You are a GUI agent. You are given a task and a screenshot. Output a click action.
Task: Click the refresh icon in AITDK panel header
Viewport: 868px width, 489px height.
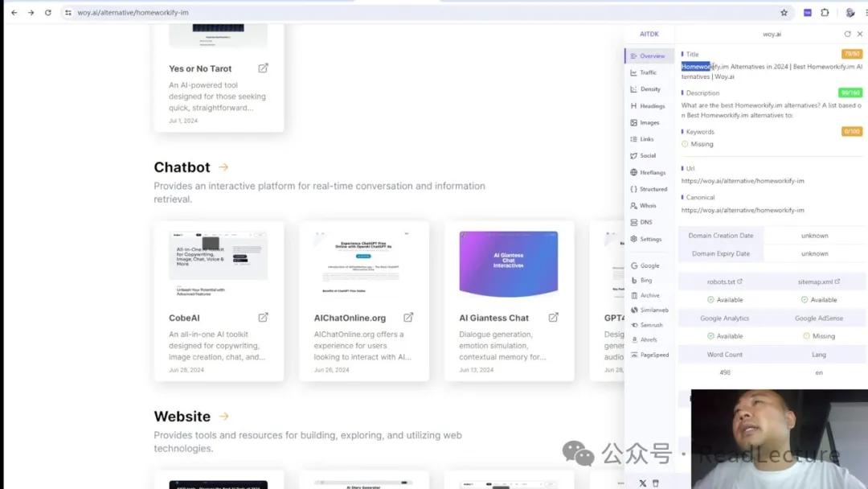click(x=847, y=35)
